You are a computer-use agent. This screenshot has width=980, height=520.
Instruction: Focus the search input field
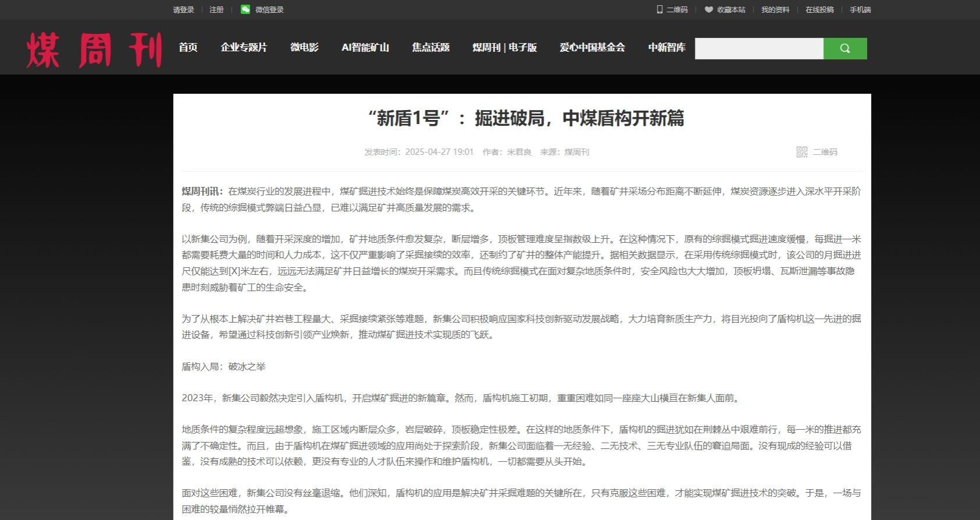[x=759, y=48]
